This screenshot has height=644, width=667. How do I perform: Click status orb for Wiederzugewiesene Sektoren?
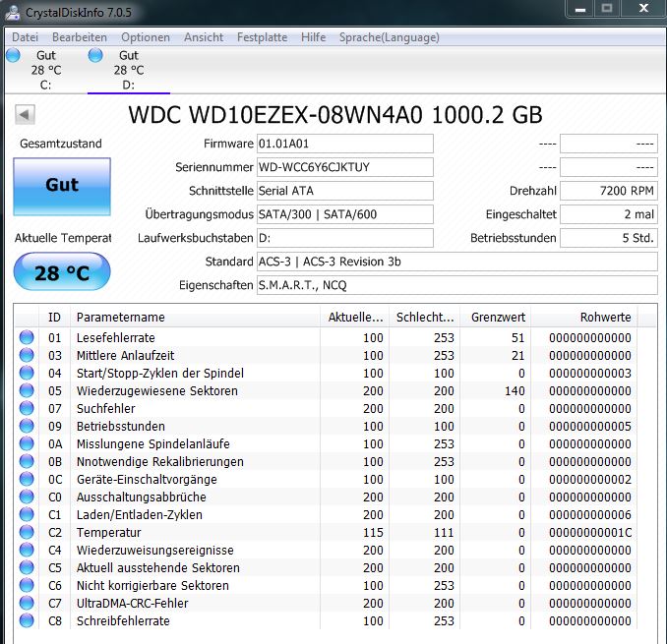click(27, 390)
